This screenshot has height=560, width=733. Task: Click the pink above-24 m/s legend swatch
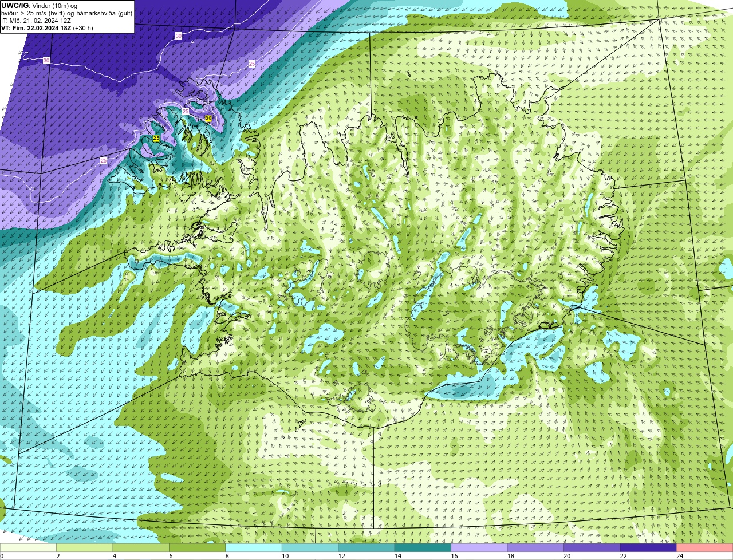(704, 547)
